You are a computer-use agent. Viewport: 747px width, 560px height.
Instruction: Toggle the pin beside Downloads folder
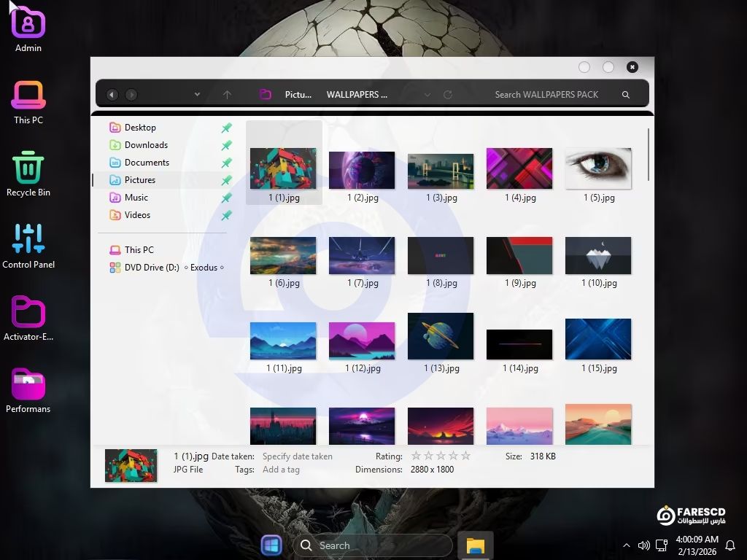tap(226, 145)
